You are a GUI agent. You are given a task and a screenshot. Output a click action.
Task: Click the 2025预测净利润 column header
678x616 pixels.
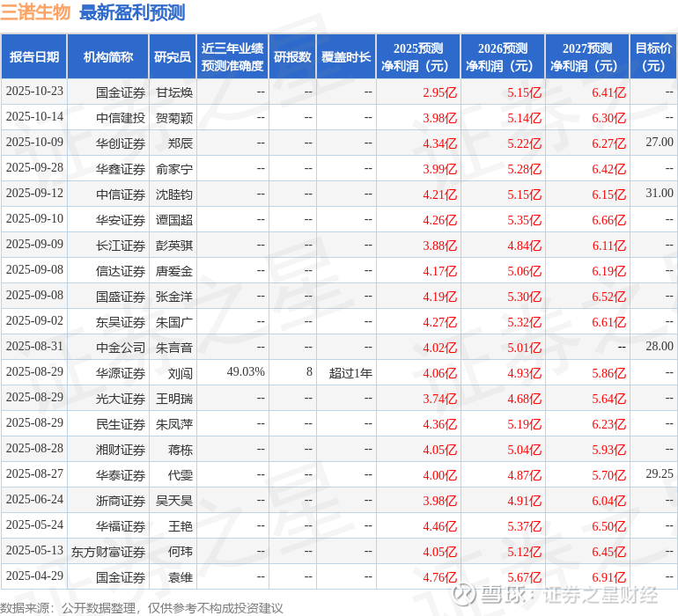418,56
